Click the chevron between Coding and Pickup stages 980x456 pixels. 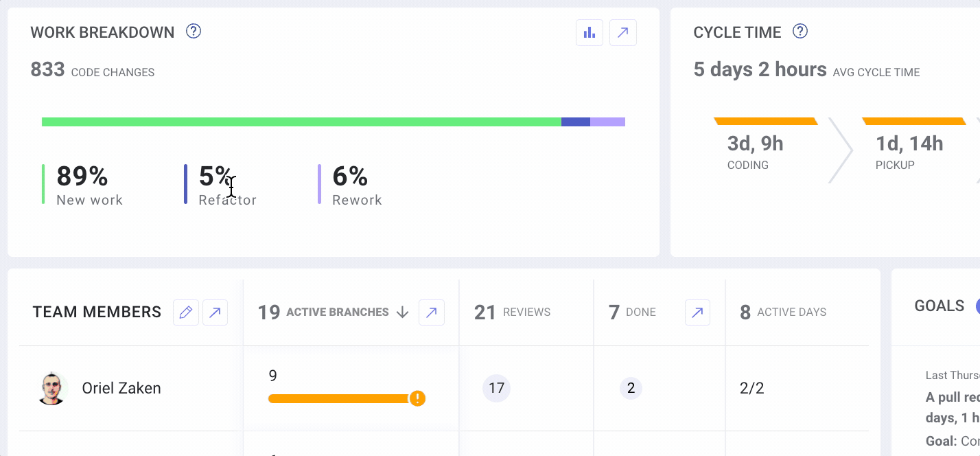pos(841,150)
